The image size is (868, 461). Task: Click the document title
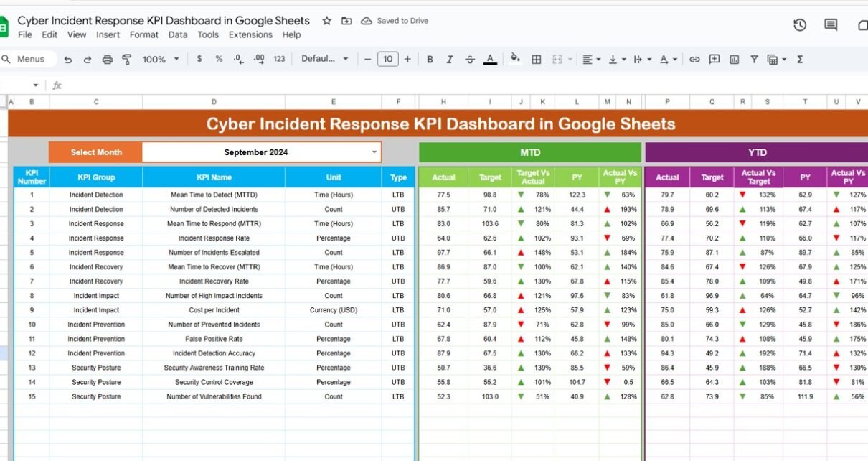click(x=164, y=21)
